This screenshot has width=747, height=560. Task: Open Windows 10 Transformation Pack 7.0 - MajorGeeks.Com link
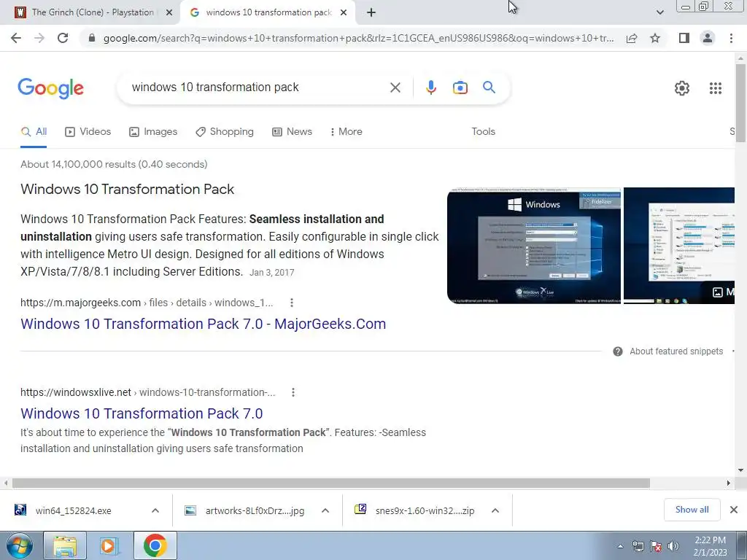coord(203,324)
